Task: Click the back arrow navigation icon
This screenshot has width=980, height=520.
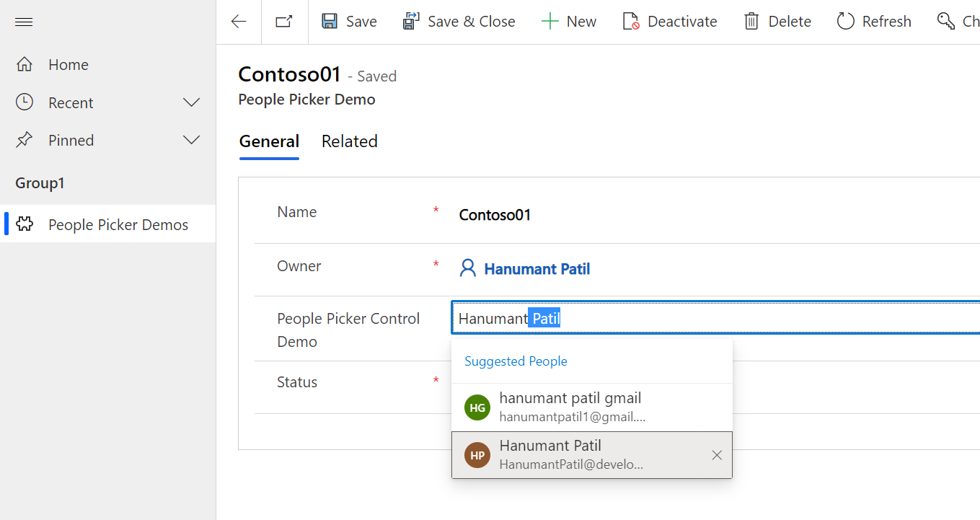Action: 238,21
